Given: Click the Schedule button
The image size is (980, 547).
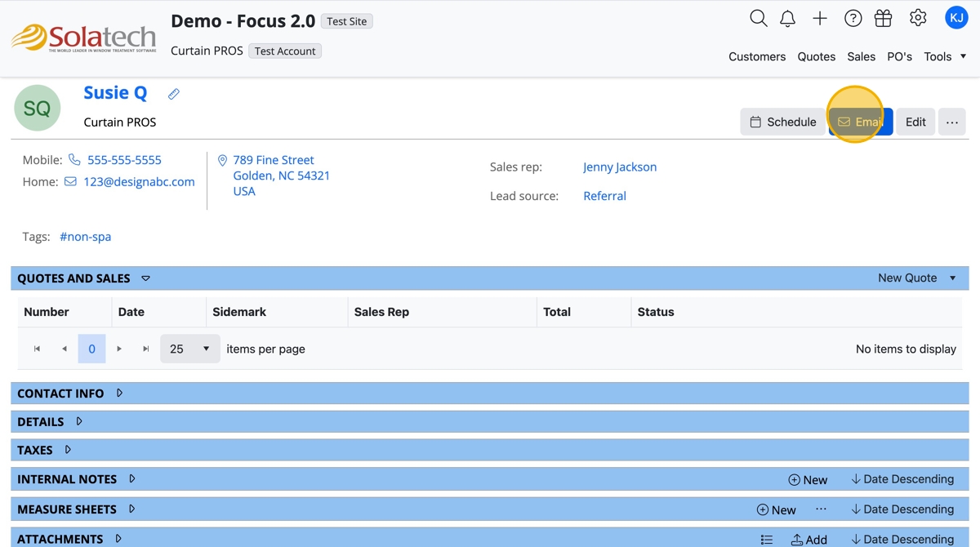Looking at the screenshot, I should pyautogui.click(x=782, y=122).
